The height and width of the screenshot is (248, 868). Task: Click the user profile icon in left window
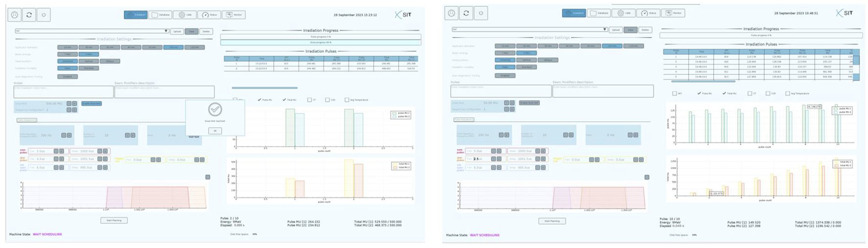tap(15, 15)
